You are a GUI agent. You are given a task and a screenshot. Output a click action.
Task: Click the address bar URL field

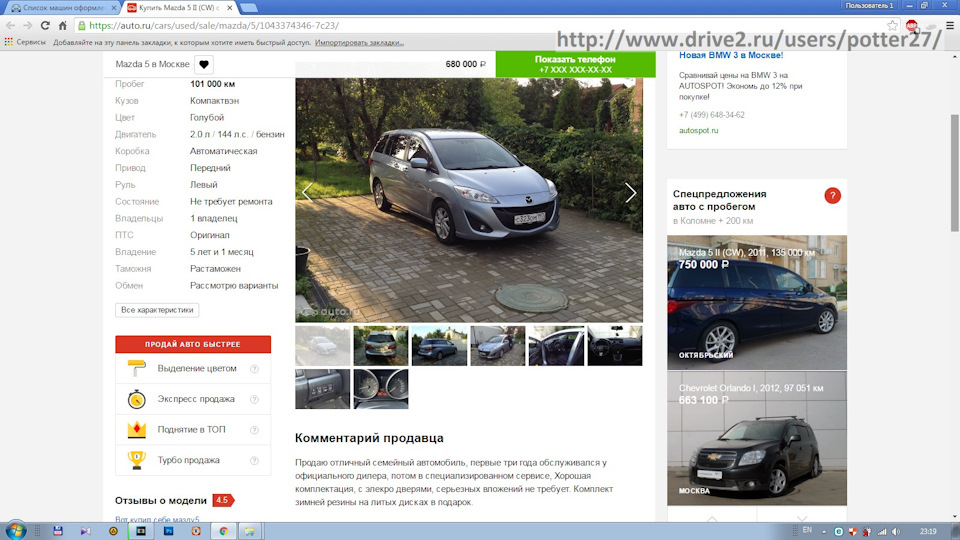pyautogui.click(x=484, y=26)
